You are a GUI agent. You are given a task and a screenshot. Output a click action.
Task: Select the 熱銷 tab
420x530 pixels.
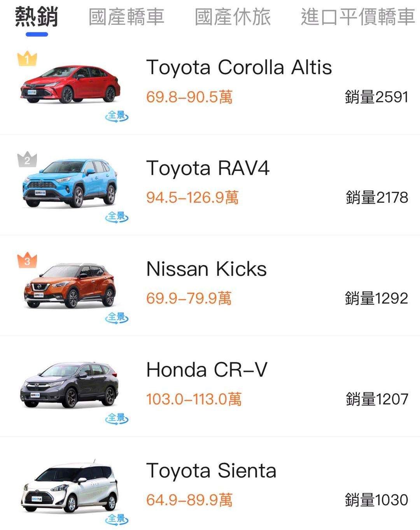click(x=37, y=18)
